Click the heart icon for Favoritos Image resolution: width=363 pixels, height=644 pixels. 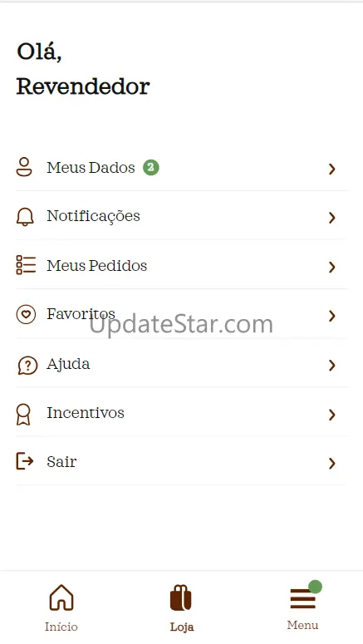[x=26, y=315]
